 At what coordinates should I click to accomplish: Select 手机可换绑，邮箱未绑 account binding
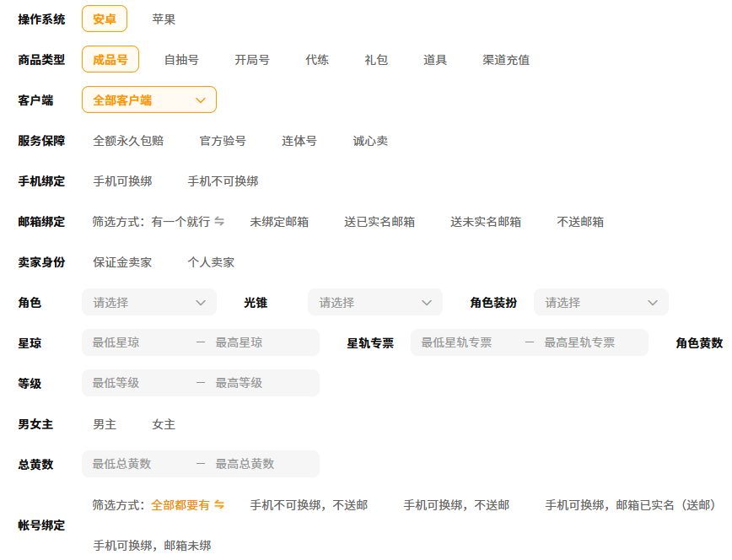coord(152,546)
